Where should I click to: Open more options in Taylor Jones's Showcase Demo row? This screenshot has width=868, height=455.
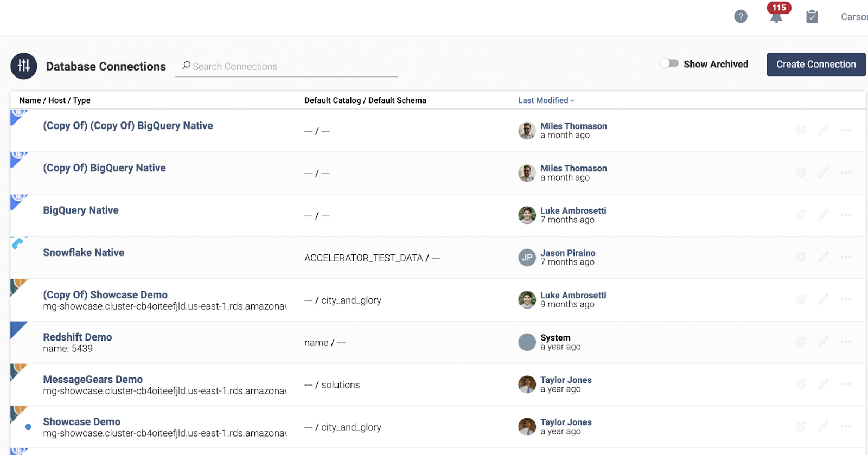[x=845, y=426]
